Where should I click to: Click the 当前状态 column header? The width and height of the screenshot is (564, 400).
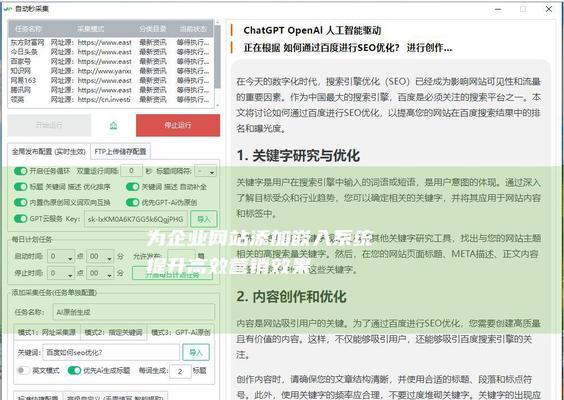(x=194, y=29)
